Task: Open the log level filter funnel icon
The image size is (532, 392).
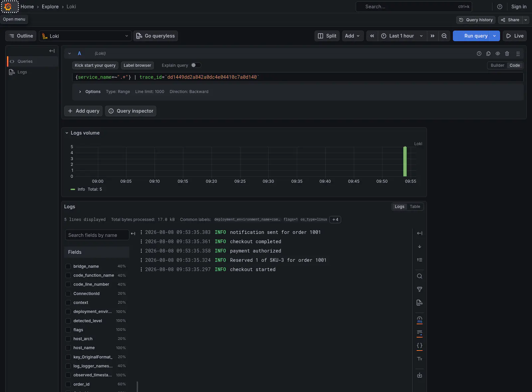Action: coord(420,289)
